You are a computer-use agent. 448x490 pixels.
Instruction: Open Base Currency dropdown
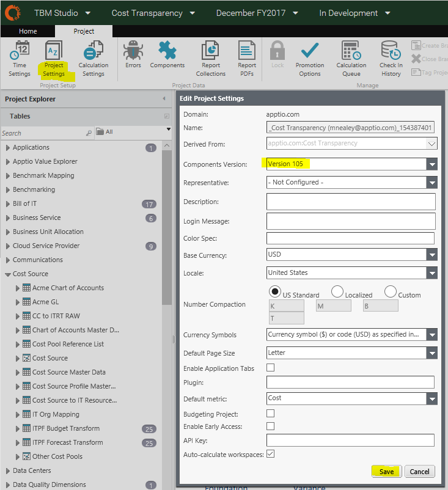(431, 255)
